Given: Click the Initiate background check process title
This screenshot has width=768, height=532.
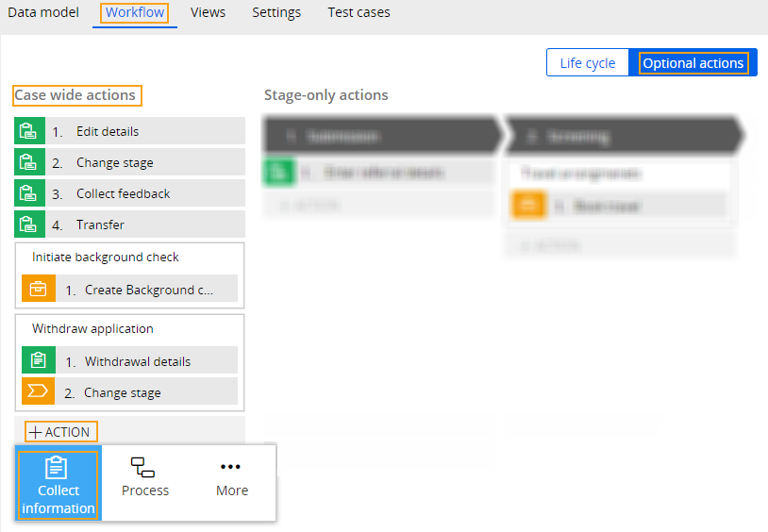Looking at the screenshot, I should [106, 258].
